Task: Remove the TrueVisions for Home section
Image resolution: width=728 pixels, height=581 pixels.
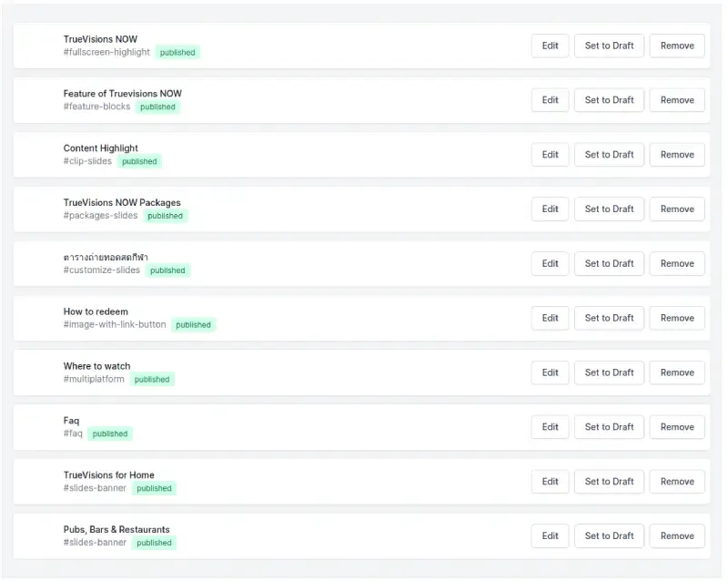Action: coord(676,481)
